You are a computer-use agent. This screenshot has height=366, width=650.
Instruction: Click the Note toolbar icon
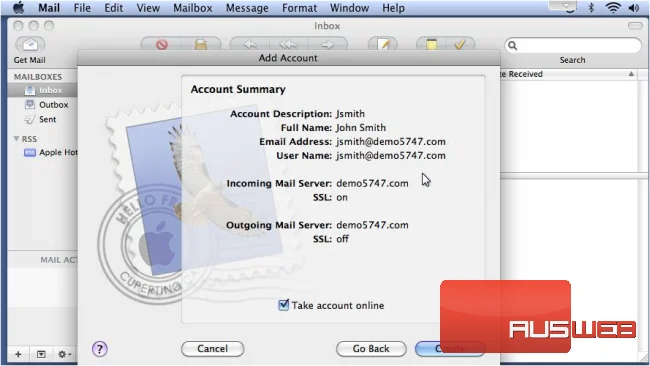(x=431, y=44)
